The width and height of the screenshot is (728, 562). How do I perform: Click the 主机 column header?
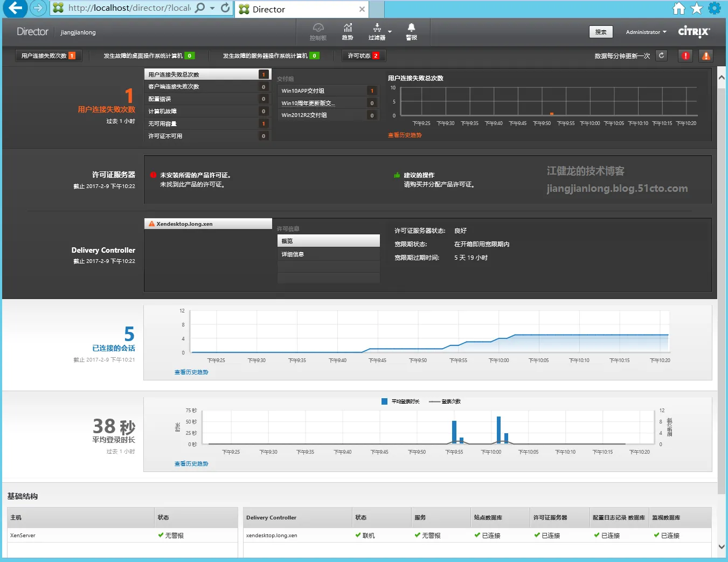tap(81, 517)
